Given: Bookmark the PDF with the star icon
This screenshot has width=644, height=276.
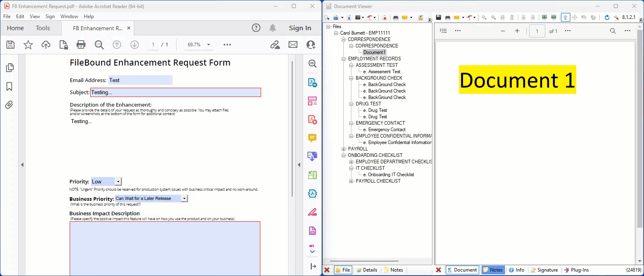Looking at the screenshot, I should coord(28,45).
